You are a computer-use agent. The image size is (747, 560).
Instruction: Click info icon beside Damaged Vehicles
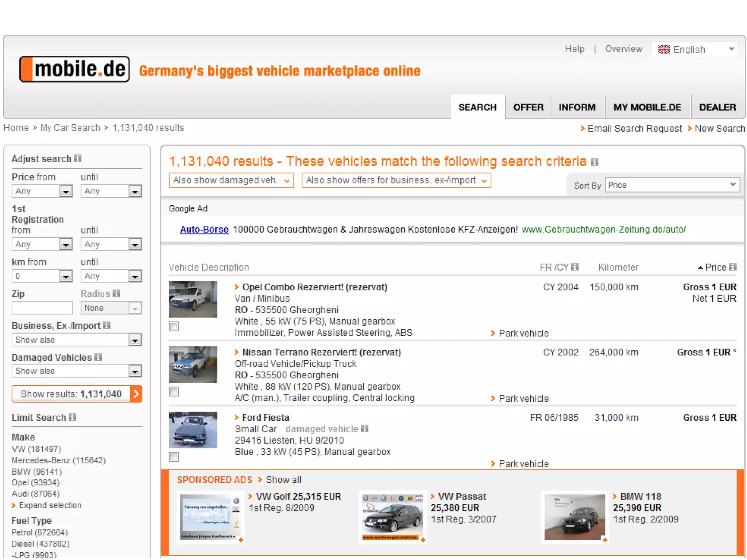[x=98, y=357]
